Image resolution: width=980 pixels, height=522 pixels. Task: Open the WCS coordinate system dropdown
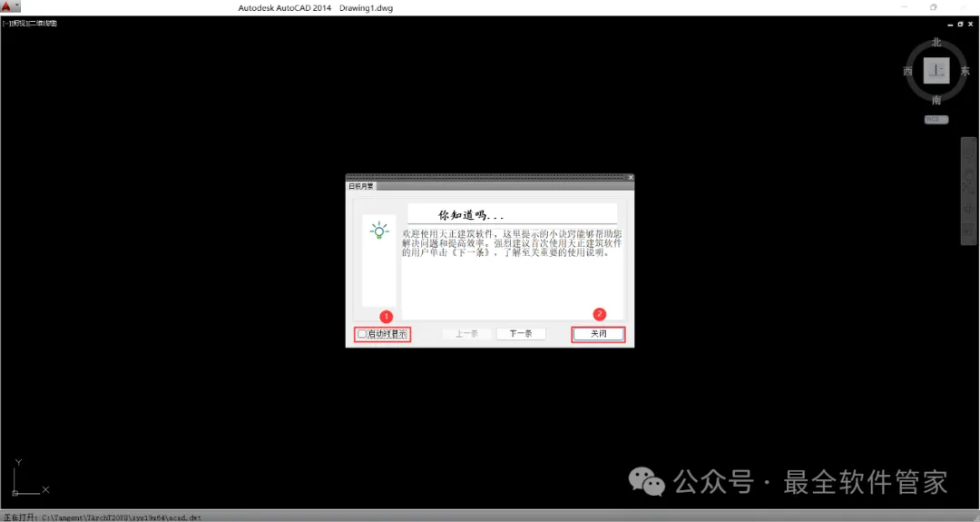(x=936, y=120)
